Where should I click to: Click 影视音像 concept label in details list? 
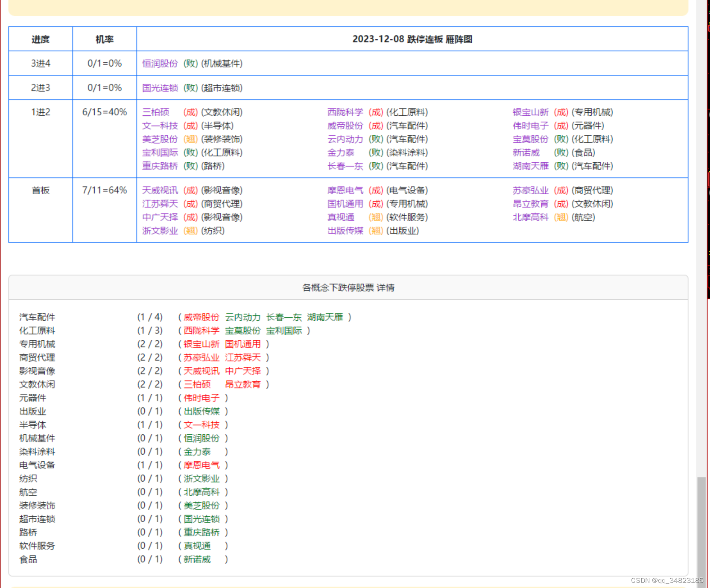tap(37, 371)
